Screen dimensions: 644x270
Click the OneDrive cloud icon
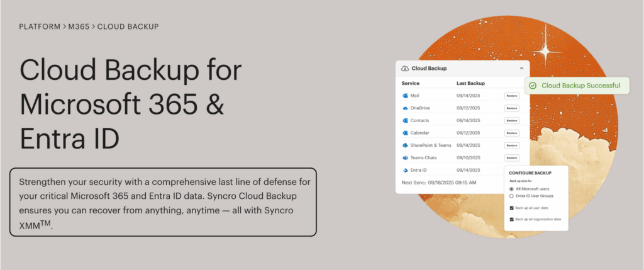pyautogui.click(x=405, y=108)
